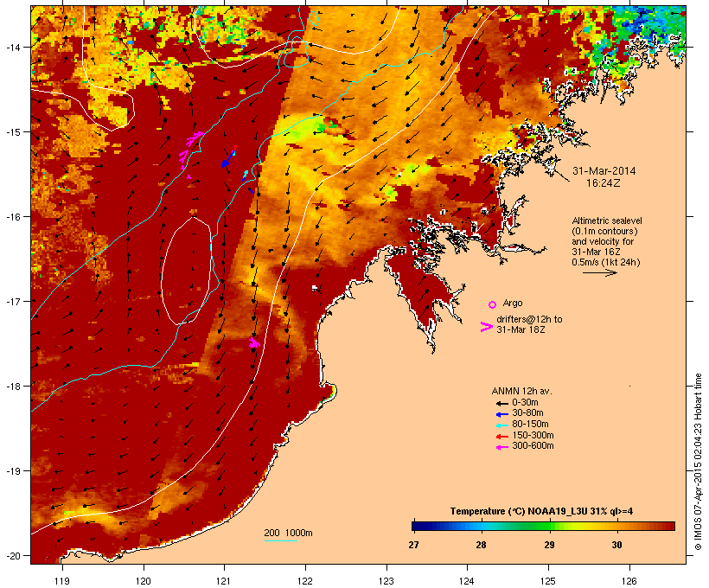Click the latitude label -15
Image resolution: width=709 pixels, height=588 pixels.
13,132
